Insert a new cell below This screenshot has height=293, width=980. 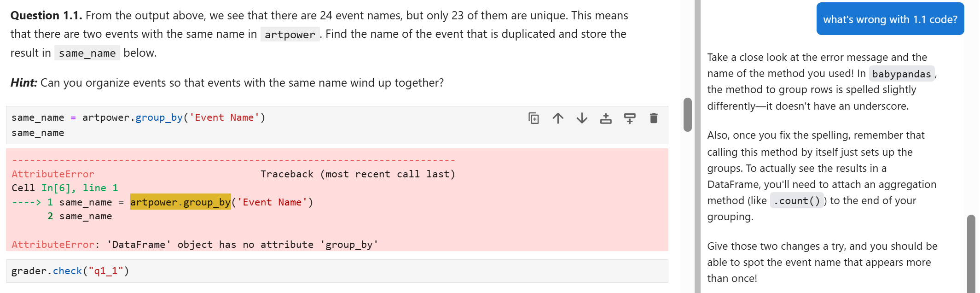(630, 118)
